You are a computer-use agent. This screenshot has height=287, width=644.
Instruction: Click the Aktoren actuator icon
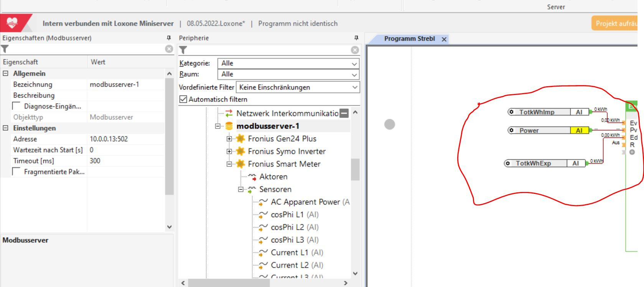click(252, 177)
